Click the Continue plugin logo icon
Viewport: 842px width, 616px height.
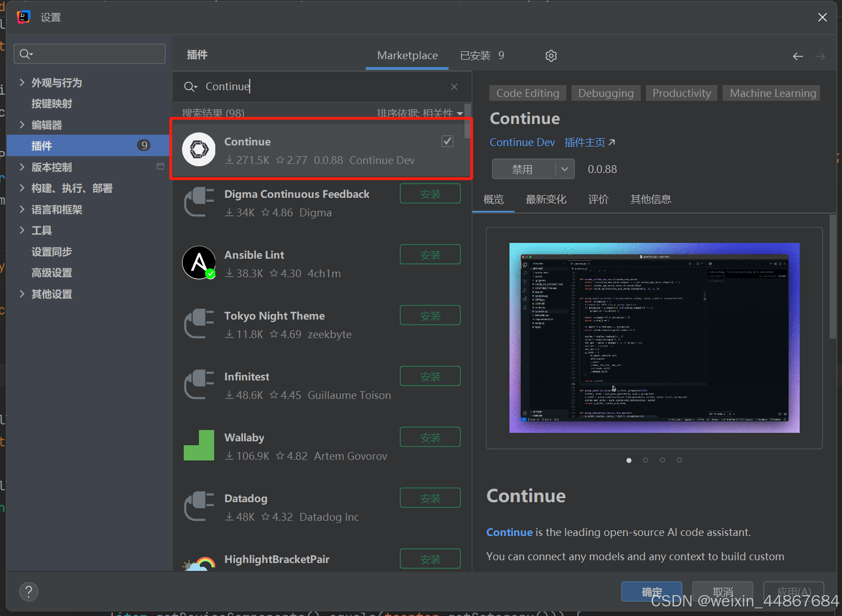point(199,149)
